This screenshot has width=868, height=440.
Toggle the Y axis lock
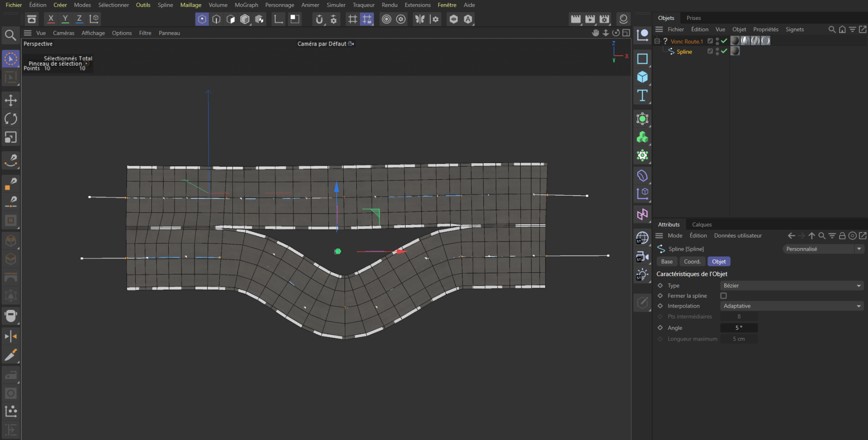point(65,19)
